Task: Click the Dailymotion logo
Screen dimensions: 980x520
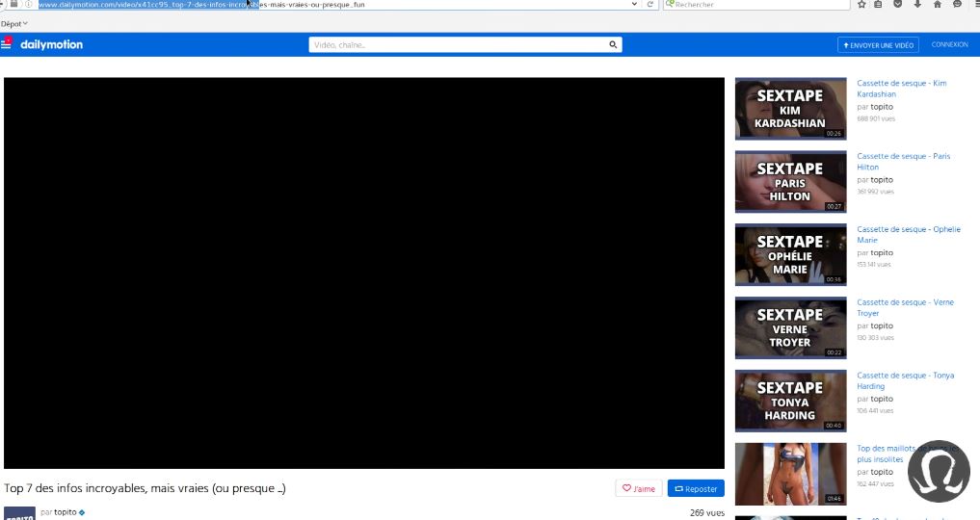Action: point(51,44)
